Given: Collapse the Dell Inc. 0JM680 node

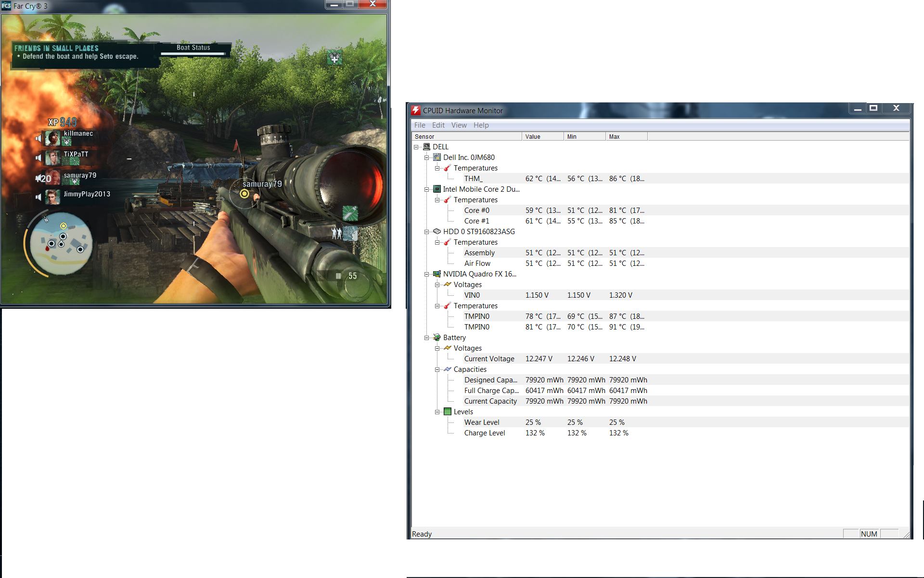Looking at the screenshot, I should click(x=427, y=158).
